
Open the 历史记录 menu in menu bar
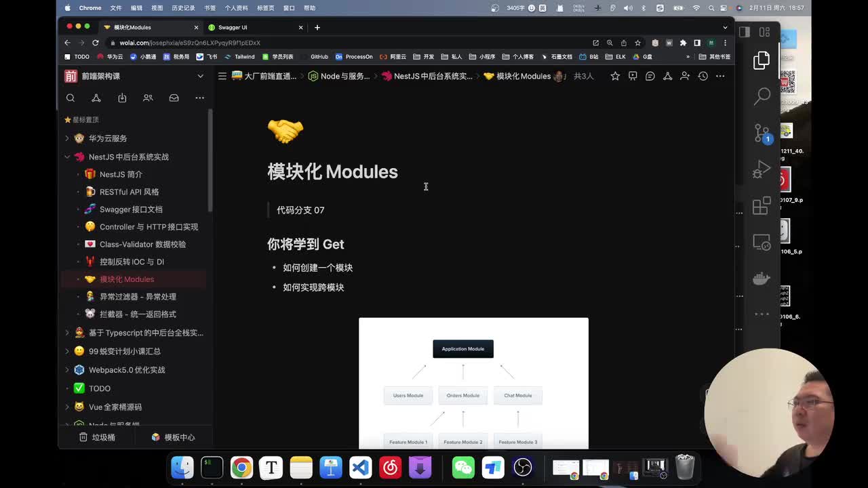click(183, 8)
